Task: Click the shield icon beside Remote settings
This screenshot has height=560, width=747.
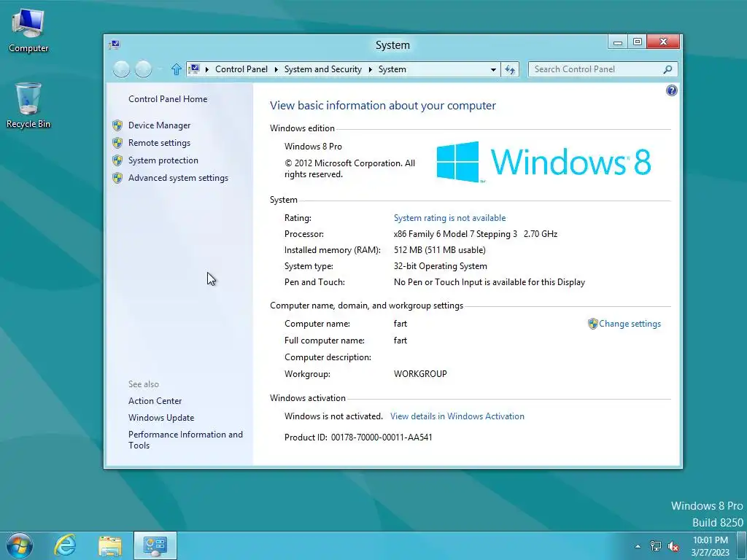Action: tap(117, 143)
